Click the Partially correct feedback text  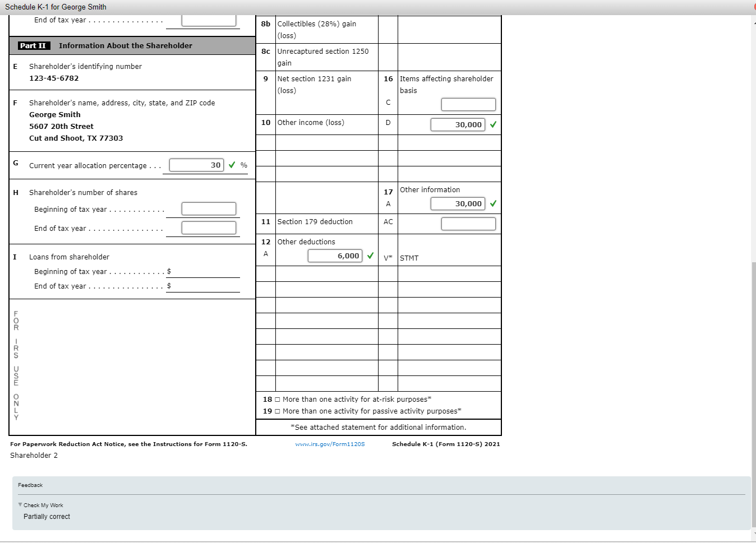(47, 516)
